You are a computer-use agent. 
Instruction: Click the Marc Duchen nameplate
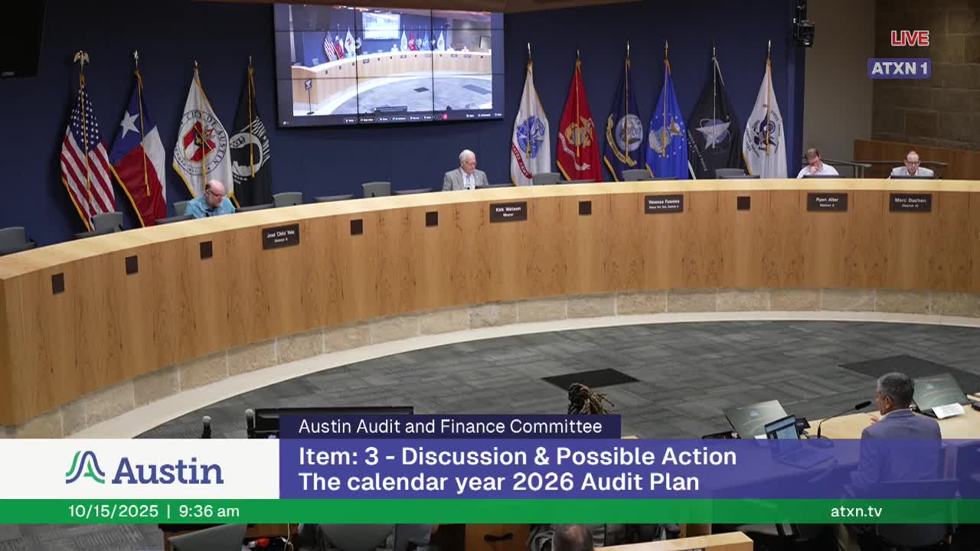[x=910, y=203]
